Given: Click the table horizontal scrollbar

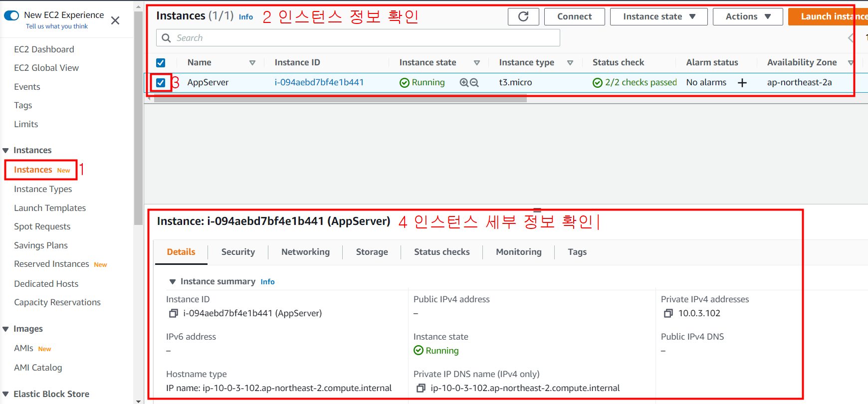Looking at the screenshot, I should click(x=340, y=99).
